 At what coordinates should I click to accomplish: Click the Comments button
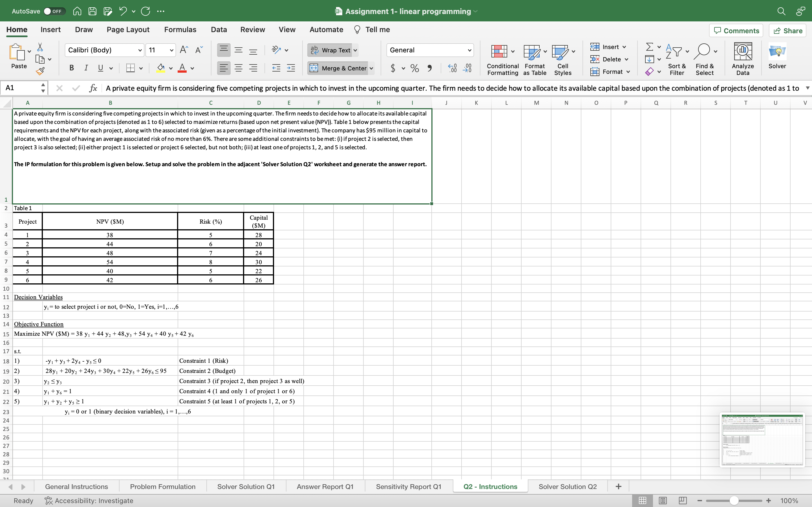click(x=736, y=30)
